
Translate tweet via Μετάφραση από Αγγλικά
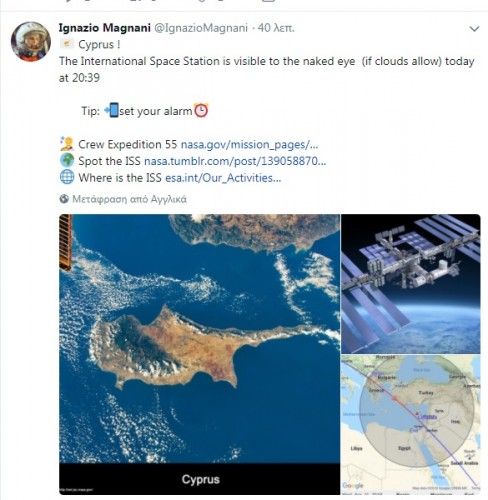click(x=129, y=199)
